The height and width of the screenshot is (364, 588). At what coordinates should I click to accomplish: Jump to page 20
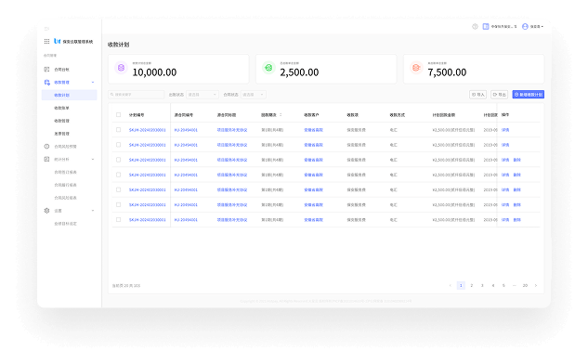tap(525, 286)
